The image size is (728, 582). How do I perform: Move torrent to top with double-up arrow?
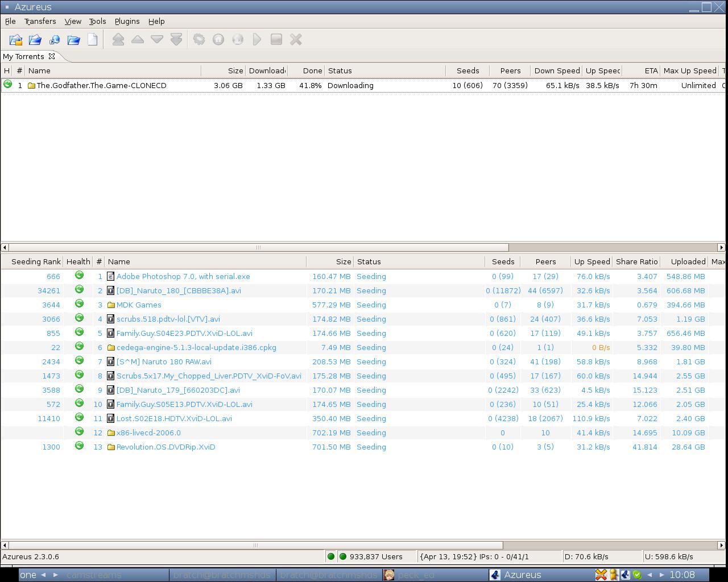click(x=118, y=39)
